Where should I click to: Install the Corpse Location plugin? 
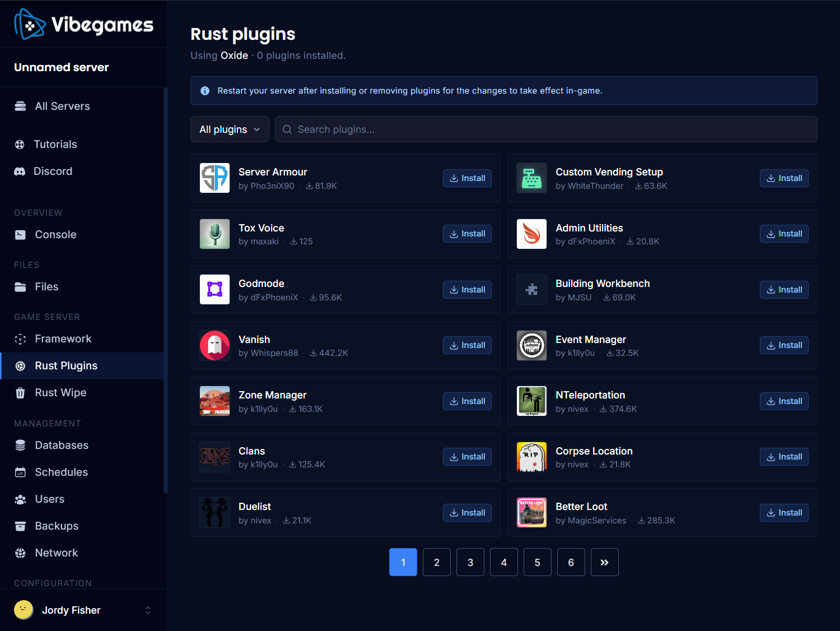[x=784, y=457]
